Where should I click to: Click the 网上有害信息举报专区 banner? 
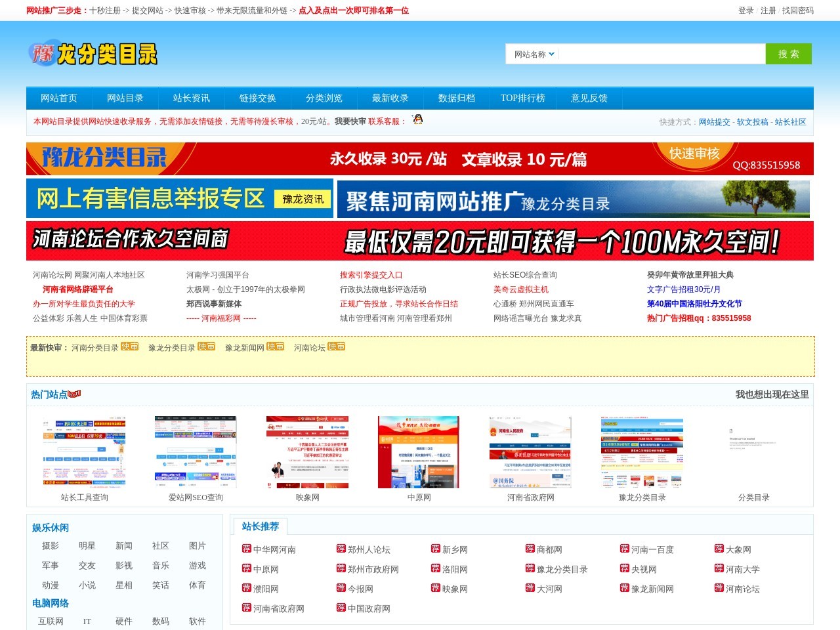[x=179, y=198]
